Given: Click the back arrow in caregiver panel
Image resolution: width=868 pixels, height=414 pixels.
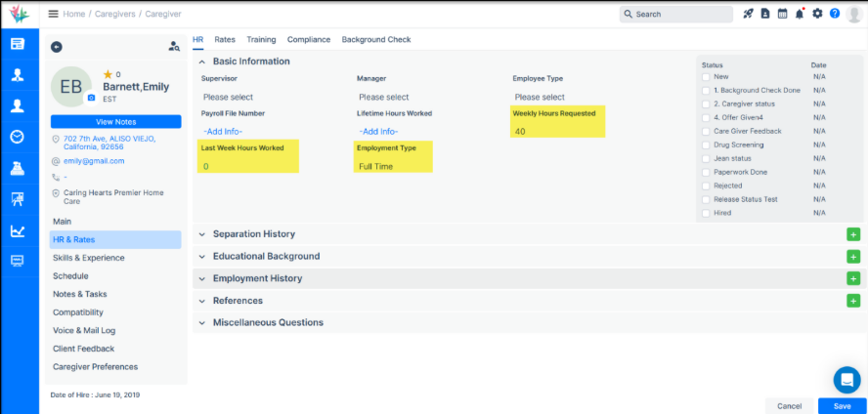Looking at the screenshot, I should click(x=57, y=46).
